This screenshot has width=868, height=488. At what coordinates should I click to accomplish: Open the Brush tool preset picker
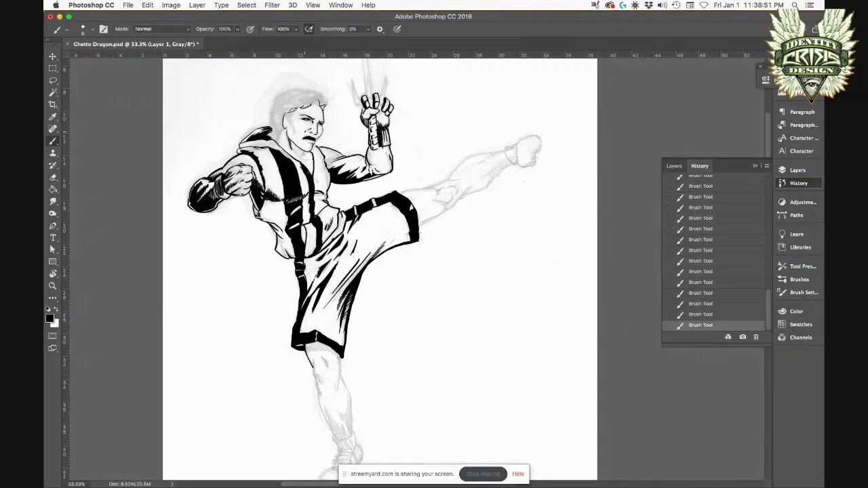point(60,29)
